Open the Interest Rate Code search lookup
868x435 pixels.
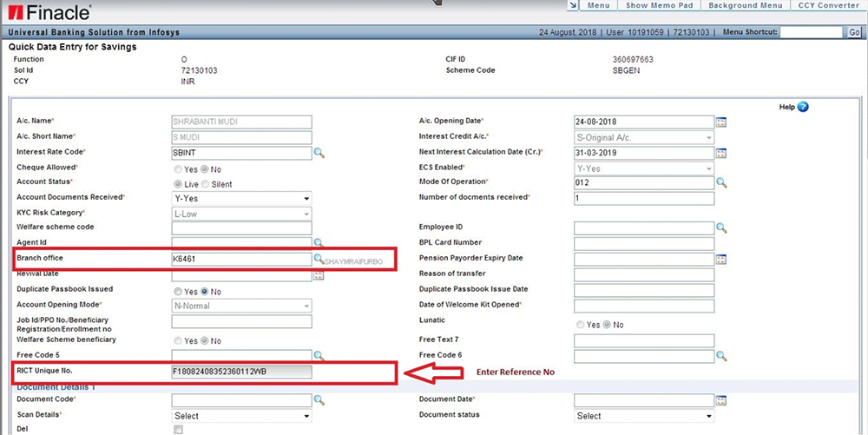pos(319,153)
